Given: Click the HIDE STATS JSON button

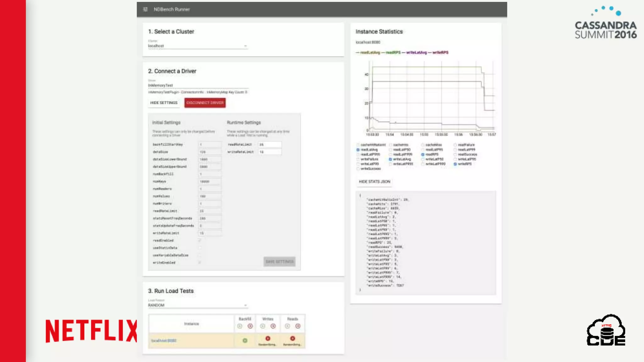Looking at the screenshot, I should 375,182.
